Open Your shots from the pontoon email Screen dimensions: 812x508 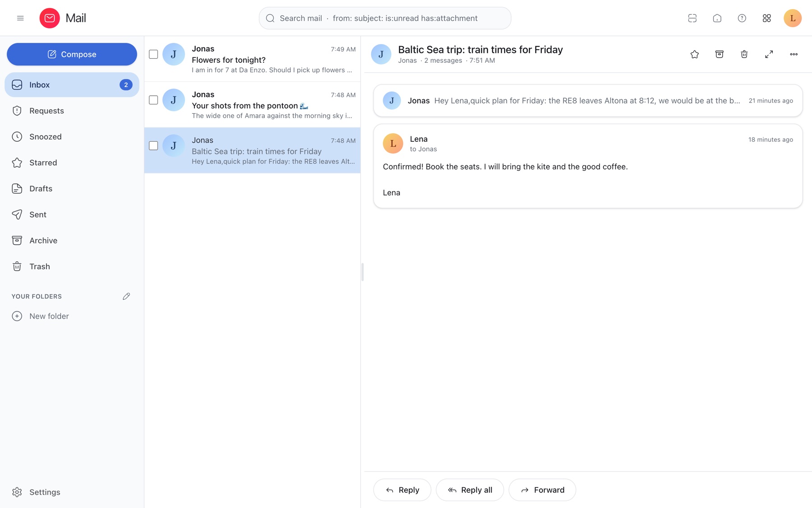(x=253, y=104)
